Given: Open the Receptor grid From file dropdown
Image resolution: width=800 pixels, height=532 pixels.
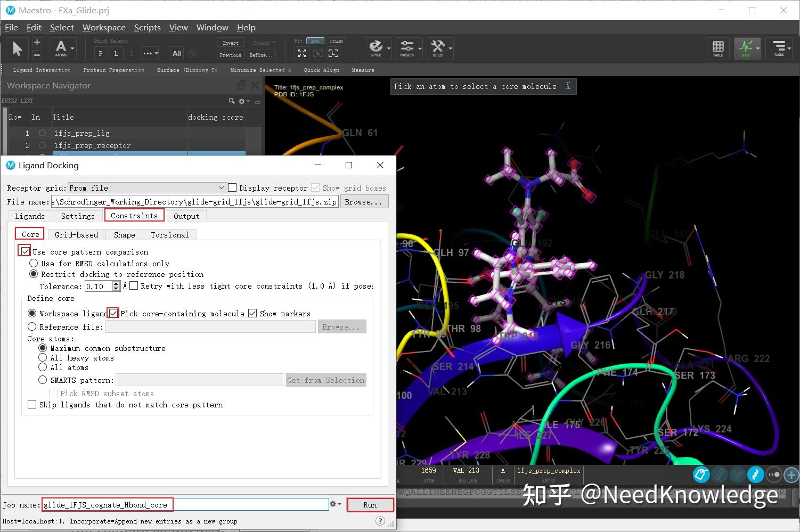Looking at the screenshot, I should [x=222, y=187].
